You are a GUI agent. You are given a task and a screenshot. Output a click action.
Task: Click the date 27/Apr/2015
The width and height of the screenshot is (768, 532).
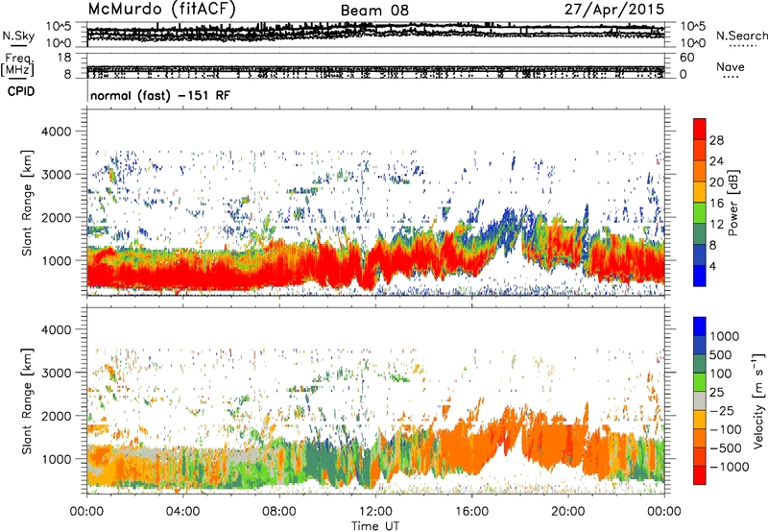[x=614, y=10]
